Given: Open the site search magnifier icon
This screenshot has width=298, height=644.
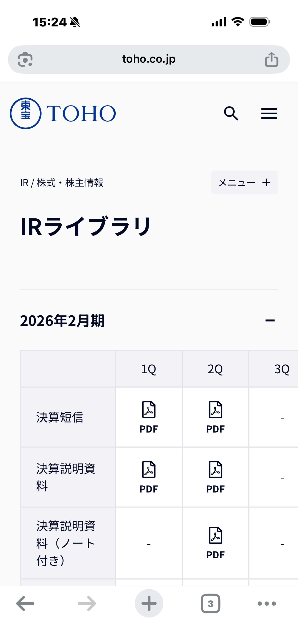Looking at the screenshot, I should pos(231,113).
